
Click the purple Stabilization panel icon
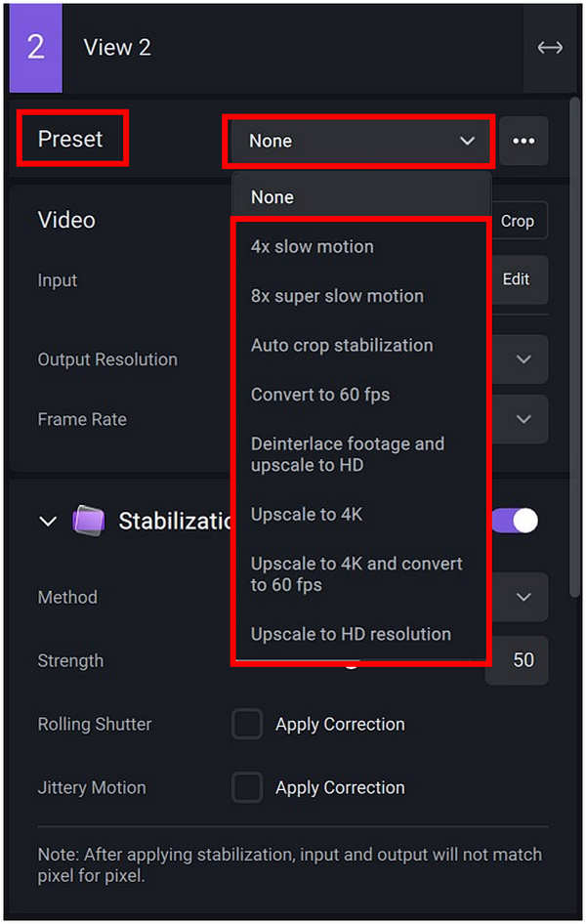click(89, 521)
